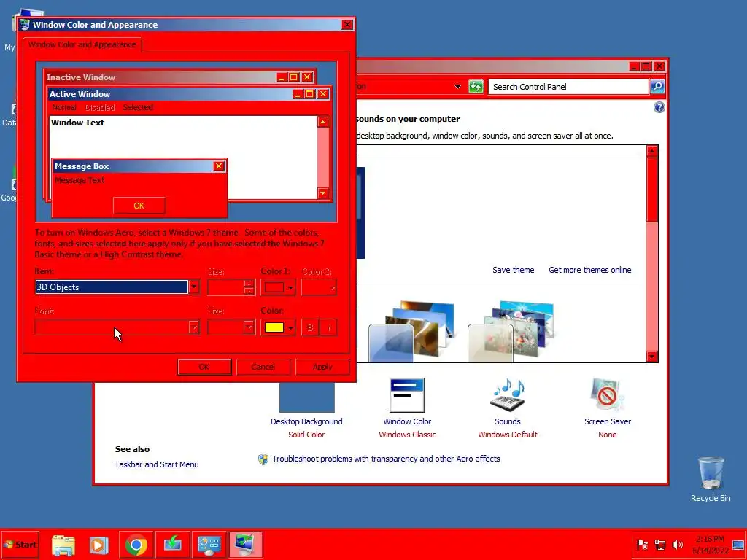Click the help question mark icon
The image size is (747, 560).
(659, 107)
